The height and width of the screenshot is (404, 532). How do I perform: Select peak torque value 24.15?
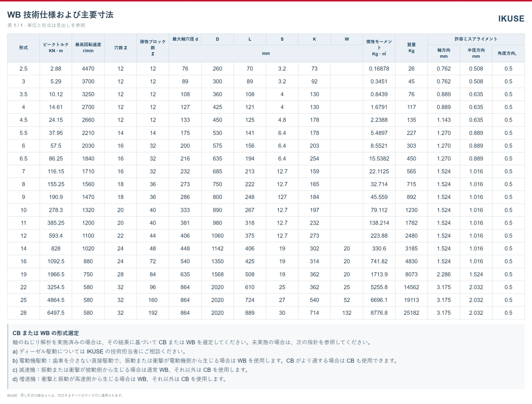pyautogui.click(x=56, y=120)
